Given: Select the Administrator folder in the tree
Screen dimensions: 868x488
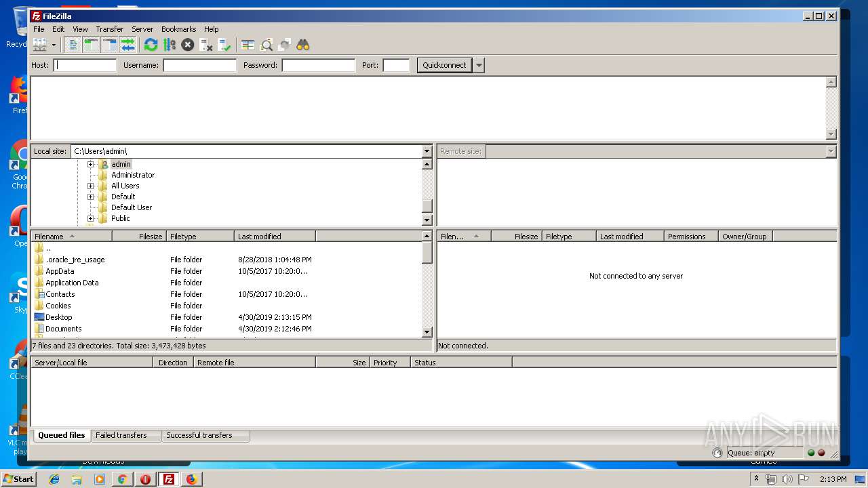Looking at the screenshot, I should pyautogui.click(x=133, y=175).
